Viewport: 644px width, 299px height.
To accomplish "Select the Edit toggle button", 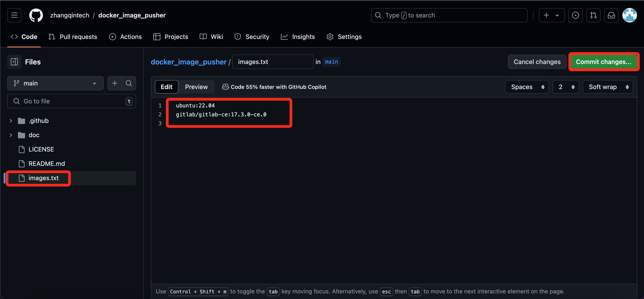I will click(166, 87).
